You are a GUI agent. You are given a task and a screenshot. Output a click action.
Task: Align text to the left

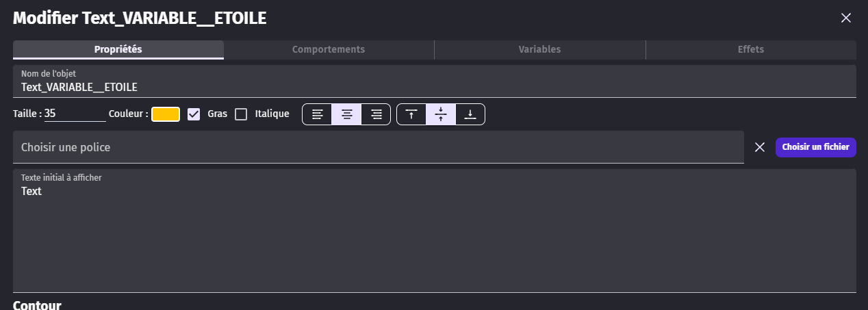[317, 114]
